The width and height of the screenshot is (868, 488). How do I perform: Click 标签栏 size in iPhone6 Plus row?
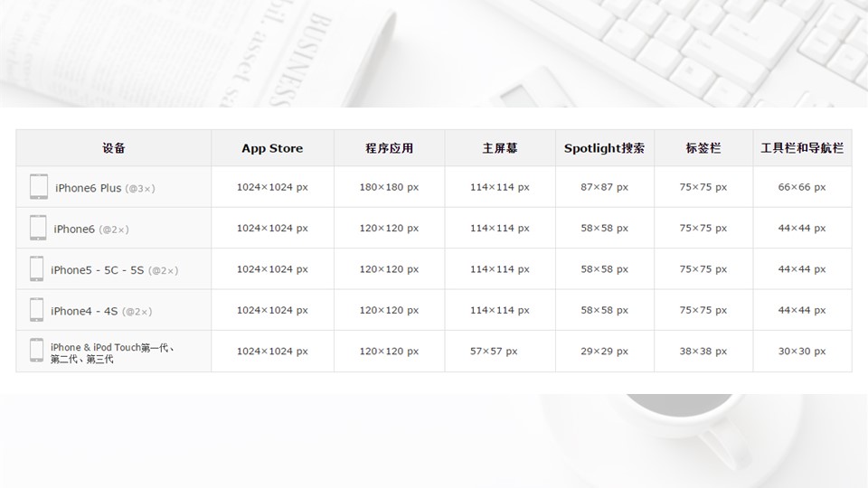703,187
